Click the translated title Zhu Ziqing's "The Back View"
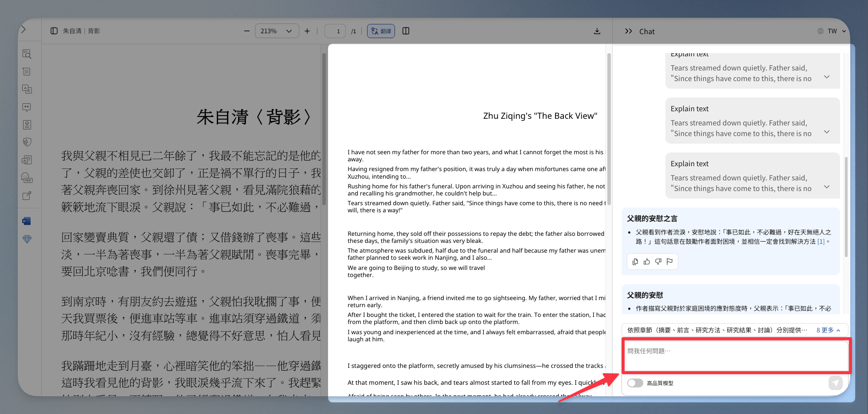Image resolution: width=868 pixels, height=414 pixels. click(540, 116)
